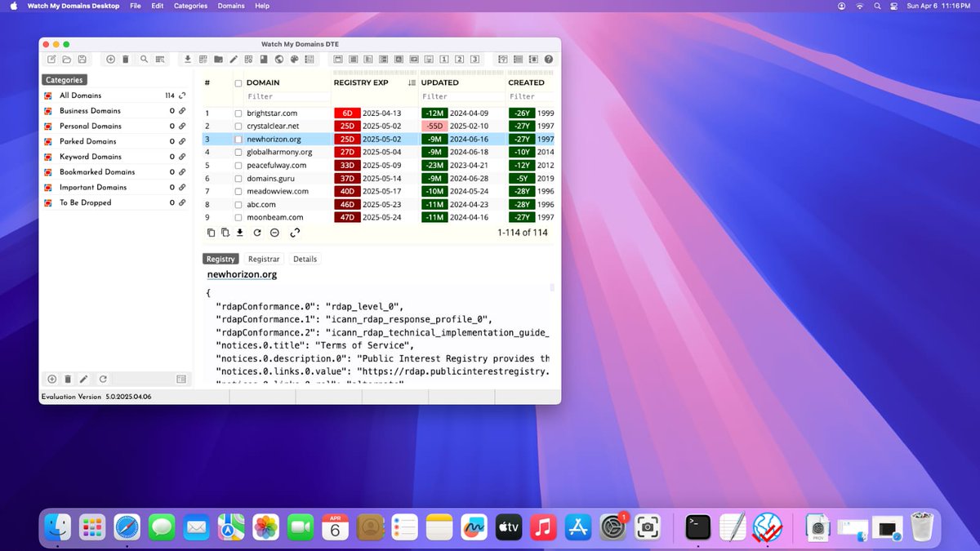Viewport: 980px width, 551px height.
Task: Click the CREATED column header
Action: tap(526, 82)
